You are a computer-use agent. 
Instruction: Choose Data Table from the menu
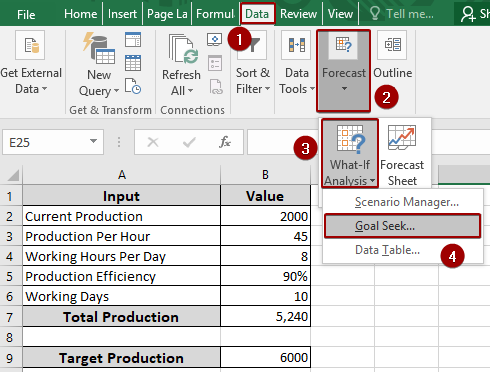pyautogui.click(x=403, y=250)
